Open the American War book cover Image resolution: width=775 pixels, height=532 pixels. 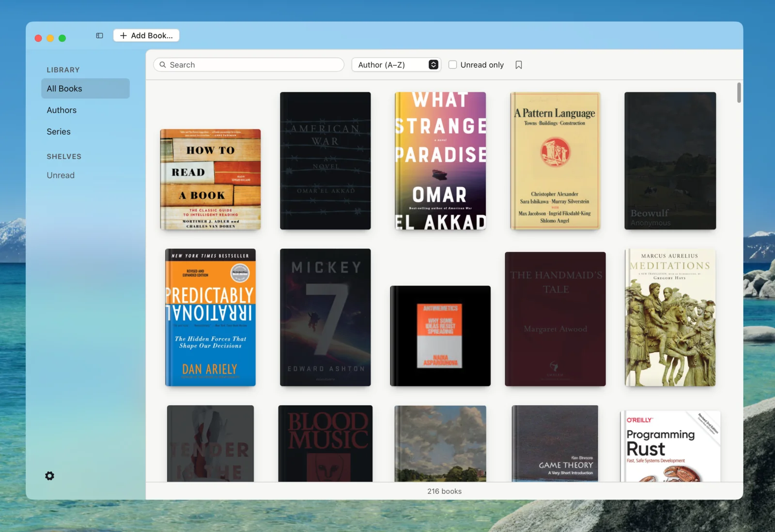[325, 161]
